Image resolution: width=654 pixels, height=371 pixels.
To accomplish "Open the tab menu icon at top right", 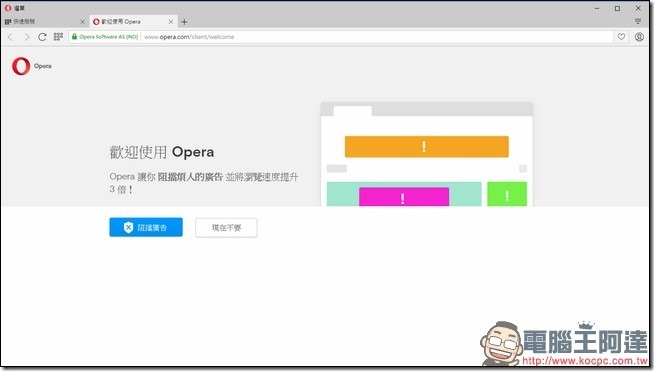I will pos(638,21).
